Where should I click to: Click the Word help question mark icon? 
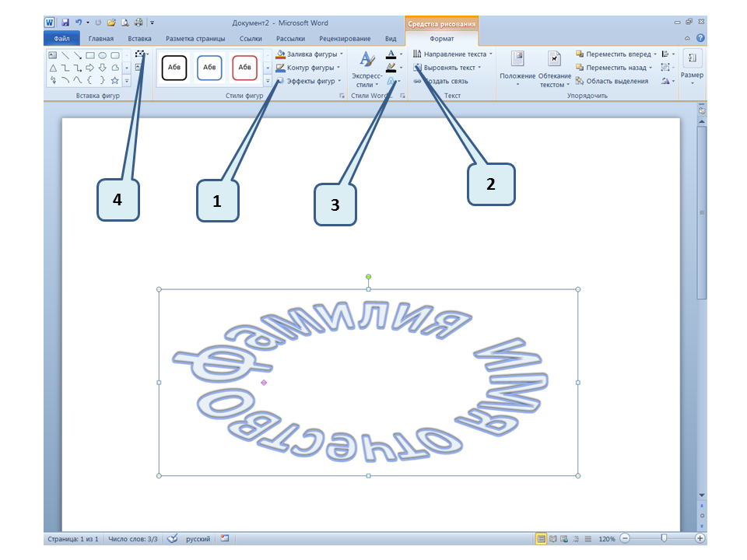[700, 38]
